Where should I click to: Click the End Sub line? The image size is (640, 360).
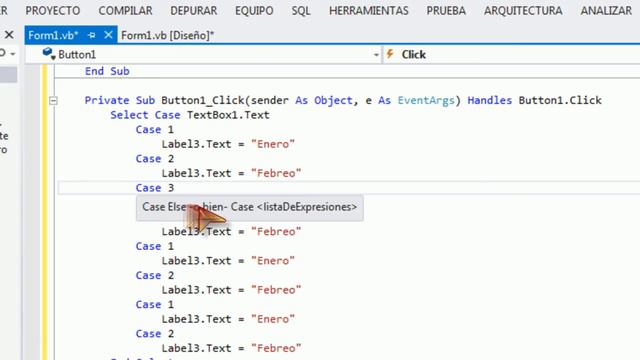107,71
